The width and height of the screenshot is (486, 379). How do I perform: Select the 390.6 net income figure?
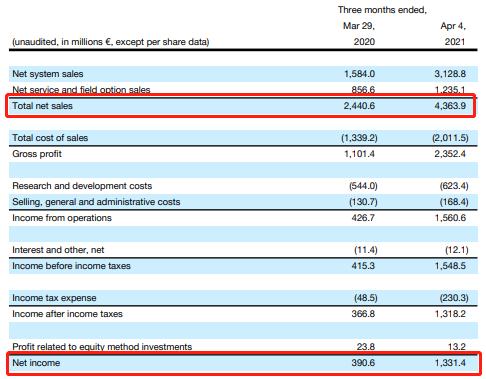pos(363,363)
